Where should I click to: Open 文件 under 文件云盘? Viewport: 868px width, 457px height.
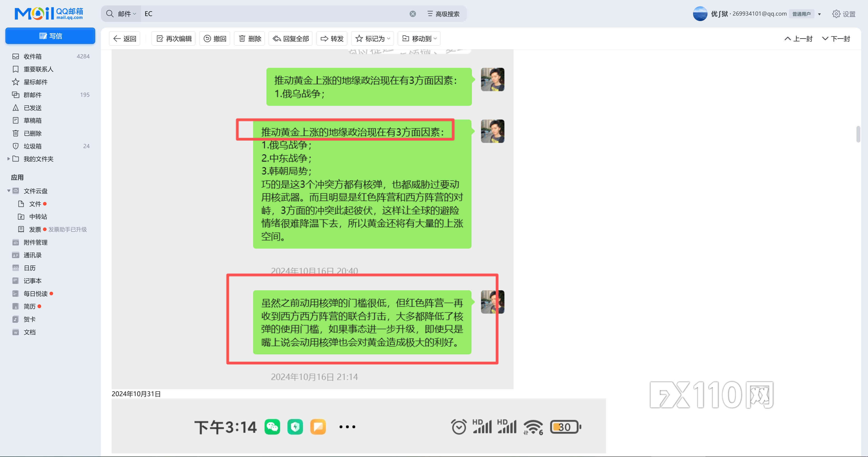[x=35, y=204]
